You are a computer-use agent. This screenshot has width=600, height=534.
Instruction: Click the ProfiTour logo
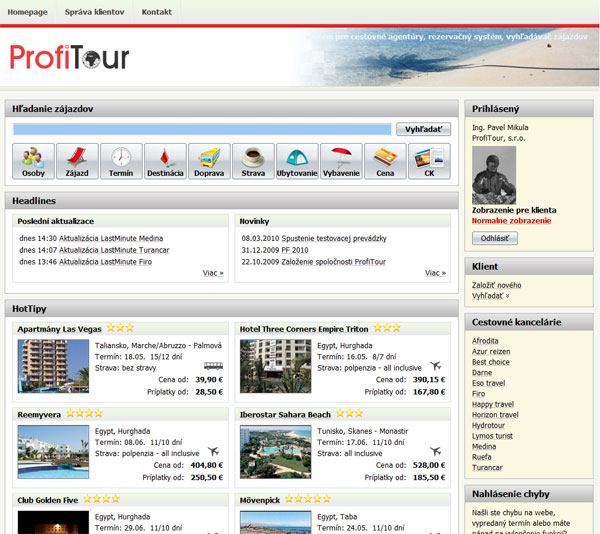(69, 57)
